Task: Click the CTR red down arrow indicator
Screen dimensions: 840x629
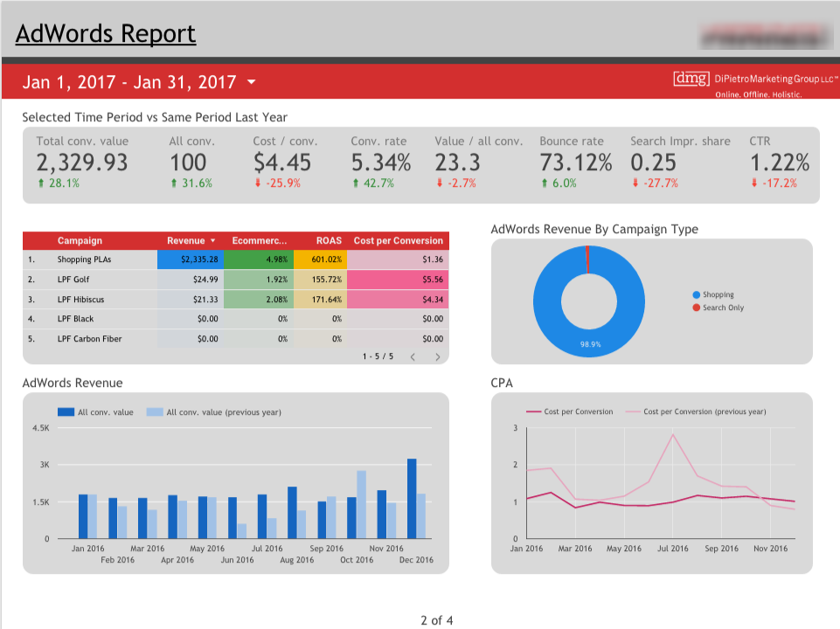Action: 753,183
